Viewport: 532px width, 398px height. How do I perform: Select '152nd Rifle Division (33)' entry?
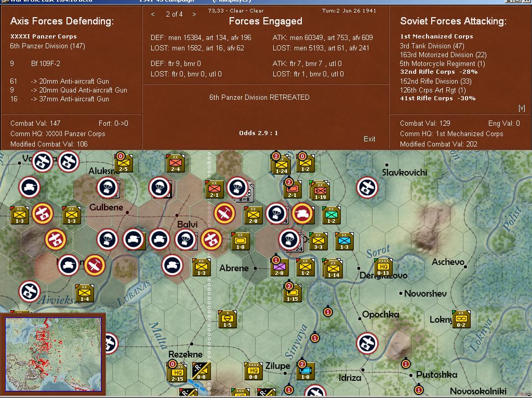coord(436,81)
